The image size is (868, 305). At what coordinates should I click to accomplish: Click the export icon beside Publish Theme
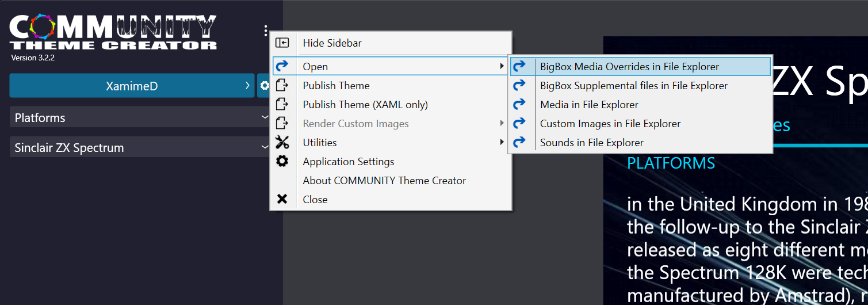pyautogui.click(x=282, y=85)
